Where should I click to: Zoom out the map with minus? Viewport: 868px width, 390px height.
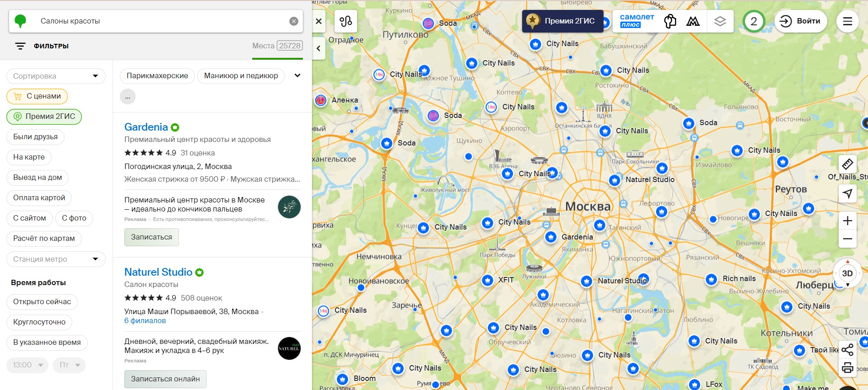click(x=848, y=239)
